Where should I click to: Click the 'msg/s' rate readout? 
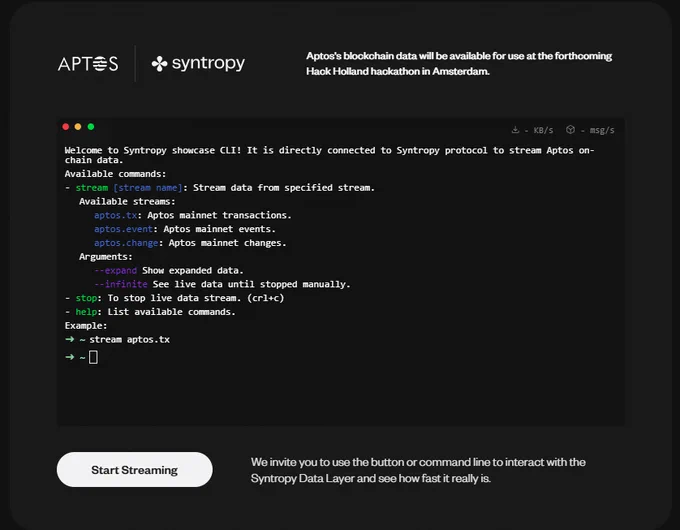tap(602, 130)
